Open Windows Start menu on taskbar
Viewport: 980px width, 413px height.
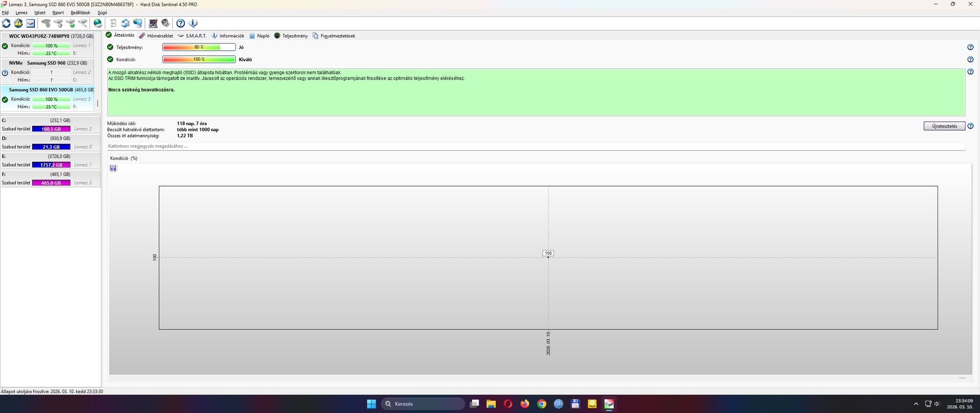pyautogui.click(x=371, y=404)
